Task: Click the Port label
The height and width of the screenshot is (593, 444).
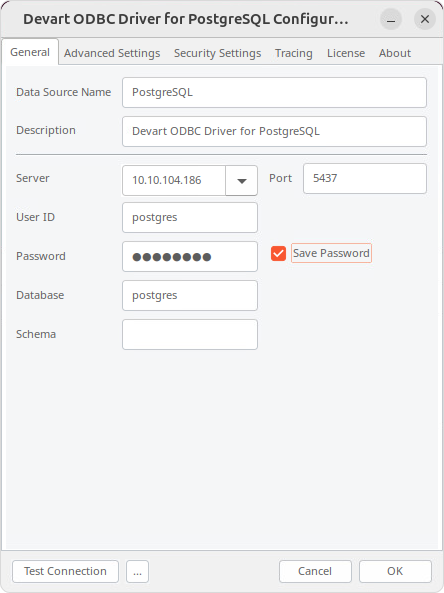Action: pyautogui.click(x=280, y=178)
